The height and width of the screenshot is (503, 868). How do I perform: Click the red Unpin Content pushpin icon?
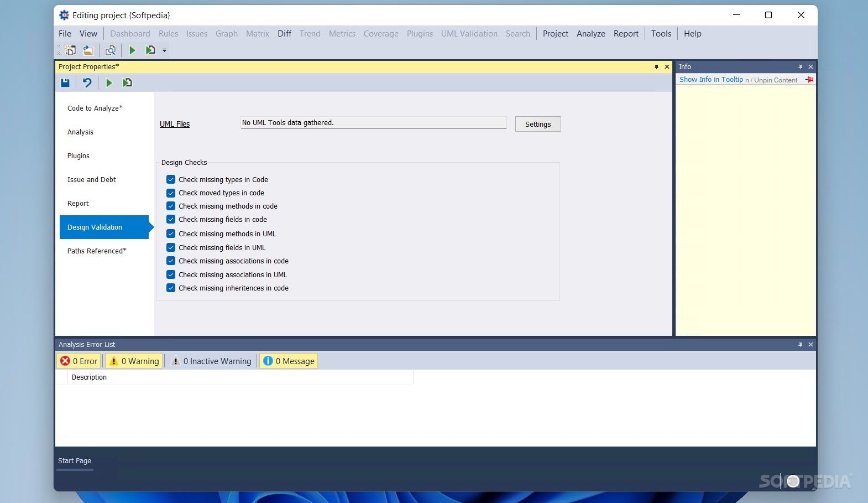pyautogui.click(x=809, y=80)
